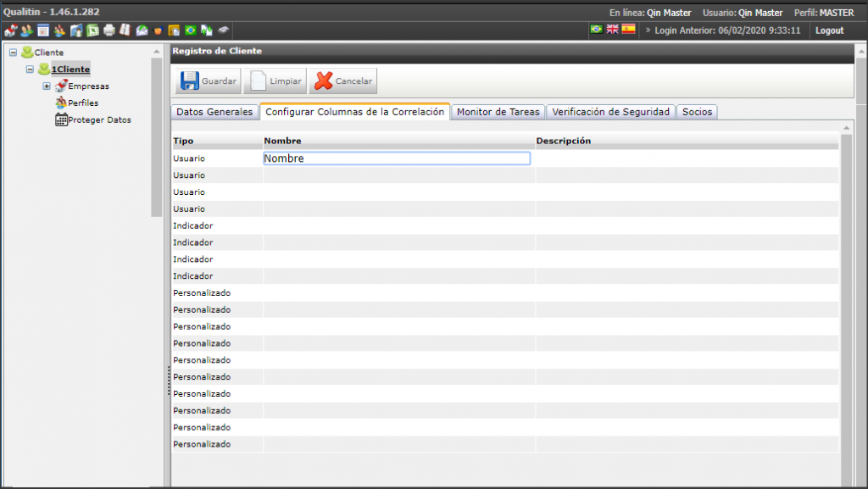
Task: Expand the Empresas tree node
Action: (47, 86)
